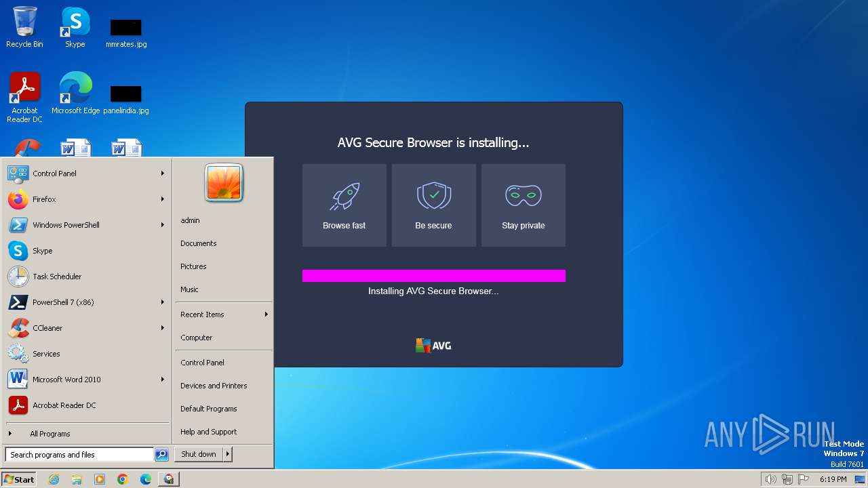868x488 pixels.
Task: Click the user account picture
Action: click(x=224, y=183)
